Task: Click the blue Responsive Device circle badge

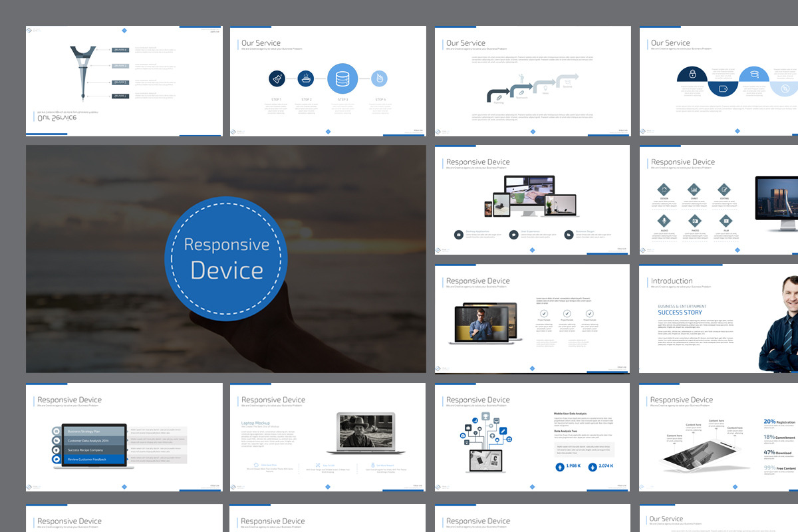Action: point(227,259)
